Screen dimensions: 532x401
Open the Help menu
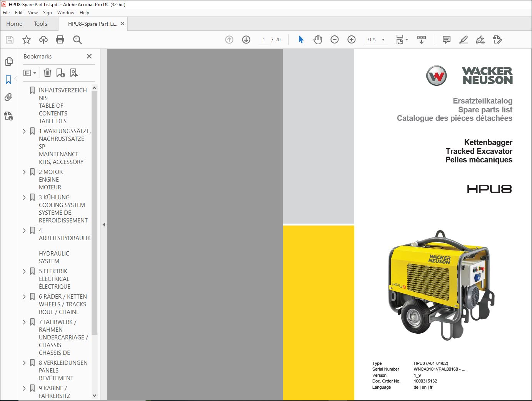pos(84,13)
